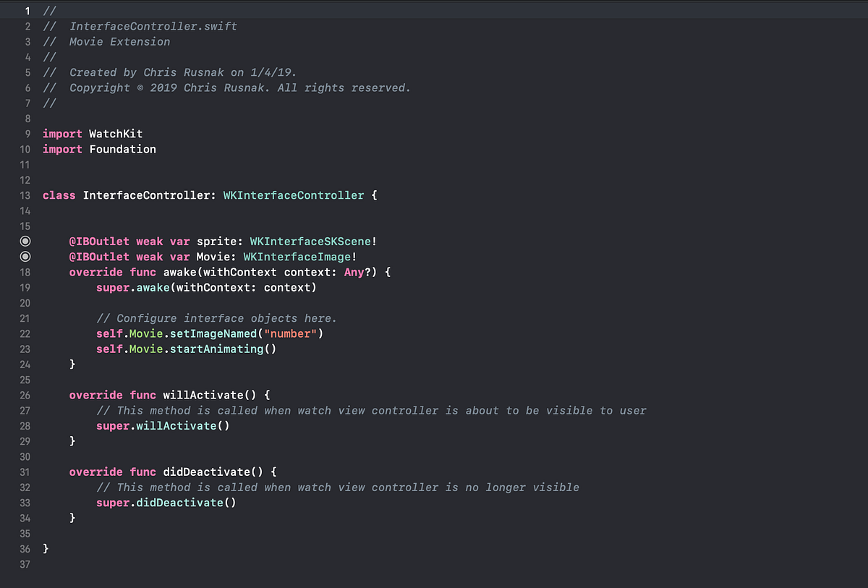Image resolution: width=868 pixels, height=588 pixels.
Task: Click the WKInterfaceSKScene type annotation
Action: [310, 241]
